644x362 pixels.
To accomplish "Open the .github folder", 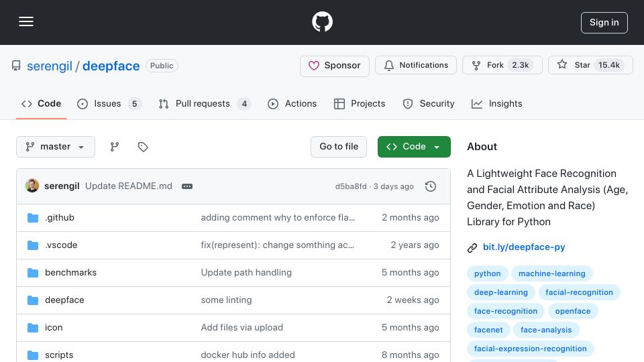I will click(x=60, y=217).
